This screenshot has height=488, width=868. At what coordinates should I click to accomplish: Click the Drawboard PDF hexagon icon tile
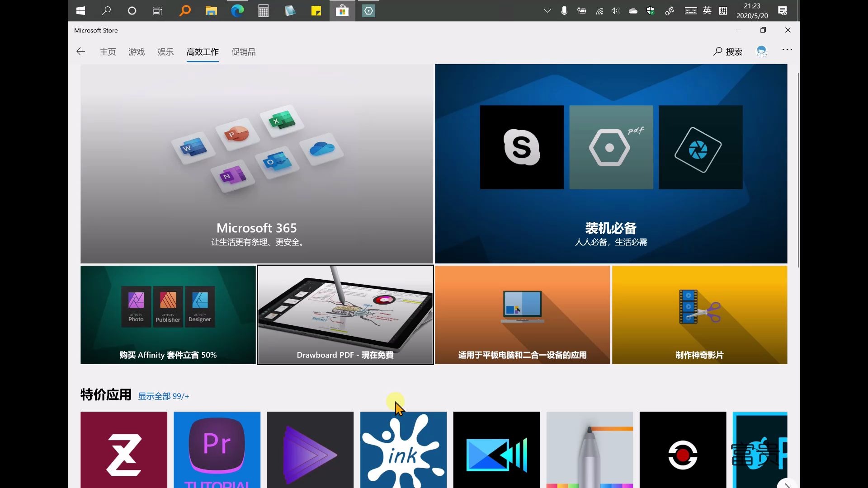point(611,147)
